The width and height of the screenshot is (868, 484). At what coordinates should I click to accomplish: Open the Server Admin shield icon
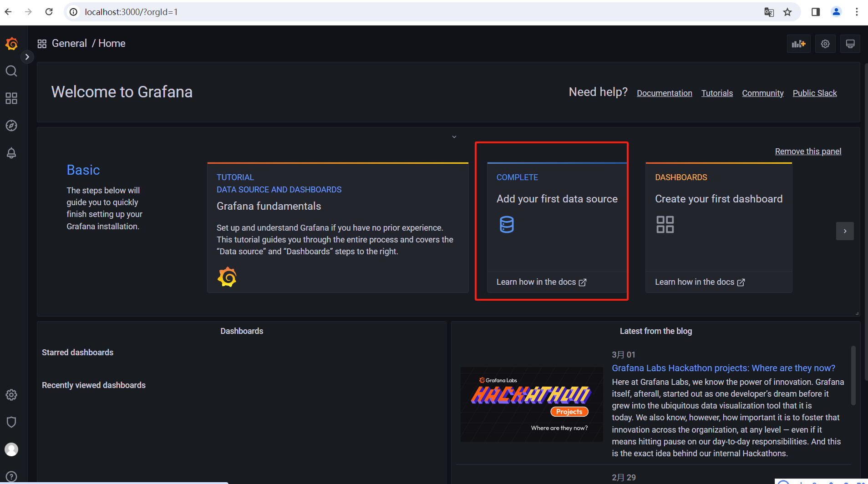pos(11,422)
